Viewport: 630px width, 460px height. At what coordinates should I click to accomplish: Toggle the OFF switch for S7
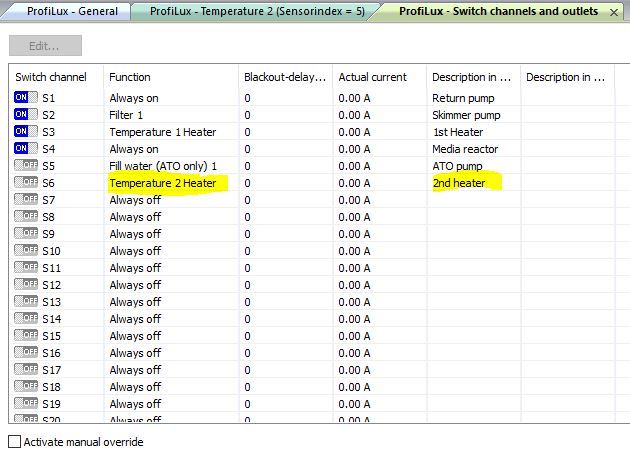coord(26,199)
